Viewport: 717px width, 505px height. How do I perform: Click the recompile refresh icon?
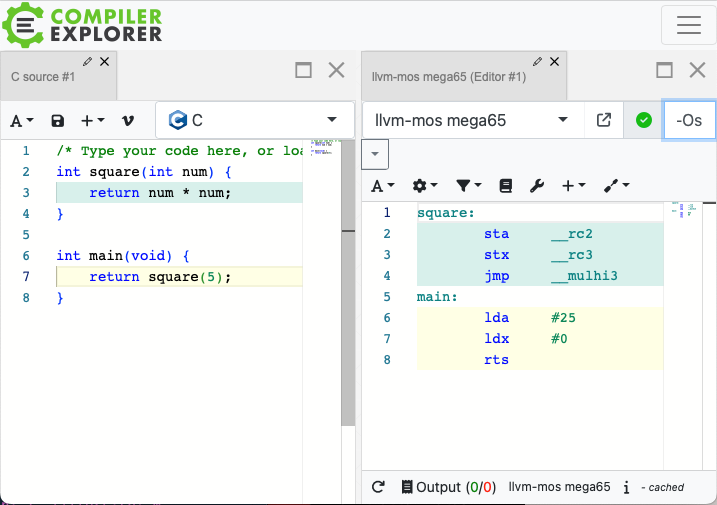[378, 487]
